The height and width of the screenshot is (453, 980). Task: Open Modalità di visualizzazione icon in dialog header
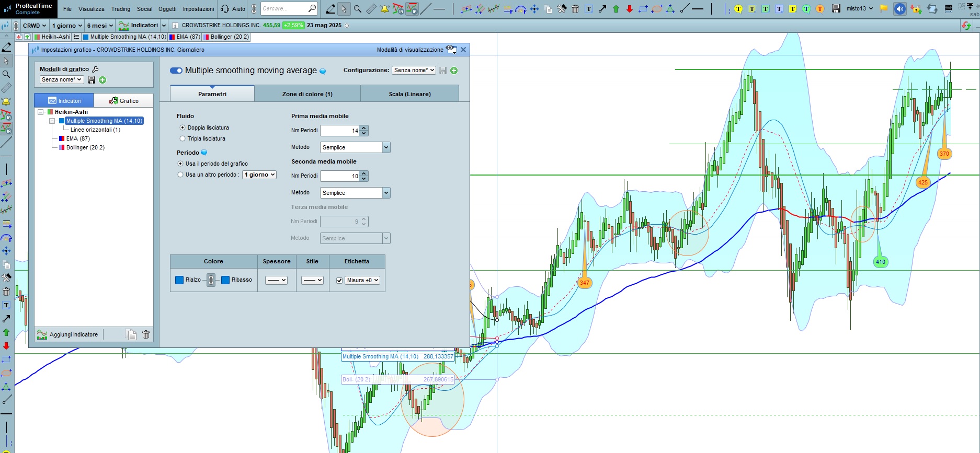point(452,50)
